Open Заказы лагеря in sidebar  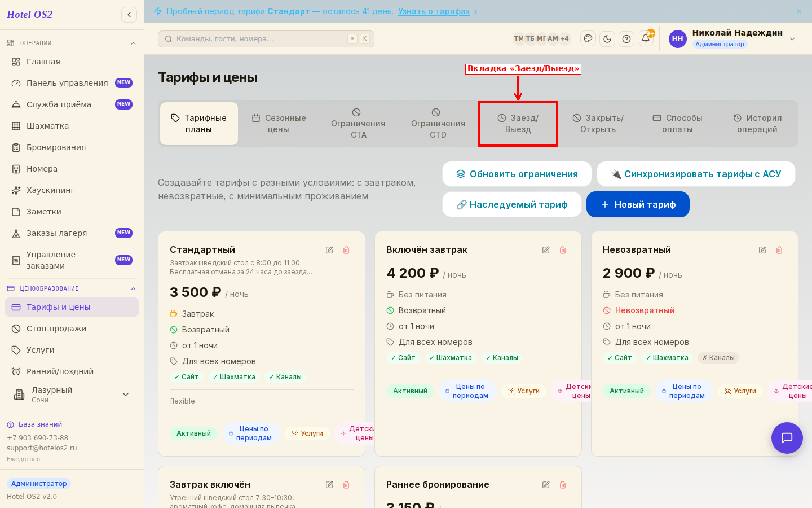(72, 233)
